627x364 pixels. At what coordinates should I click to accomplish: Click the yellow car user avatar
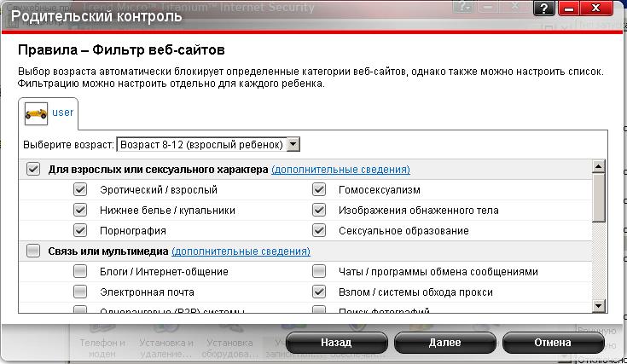point(36,114)
